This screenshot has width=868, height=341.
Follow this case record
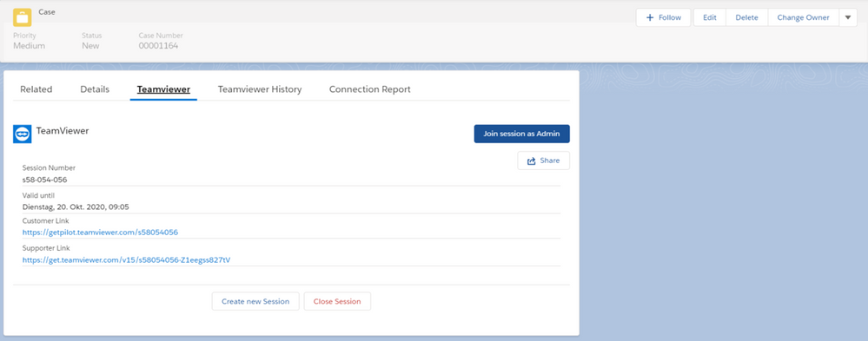[x=663, y=17]
